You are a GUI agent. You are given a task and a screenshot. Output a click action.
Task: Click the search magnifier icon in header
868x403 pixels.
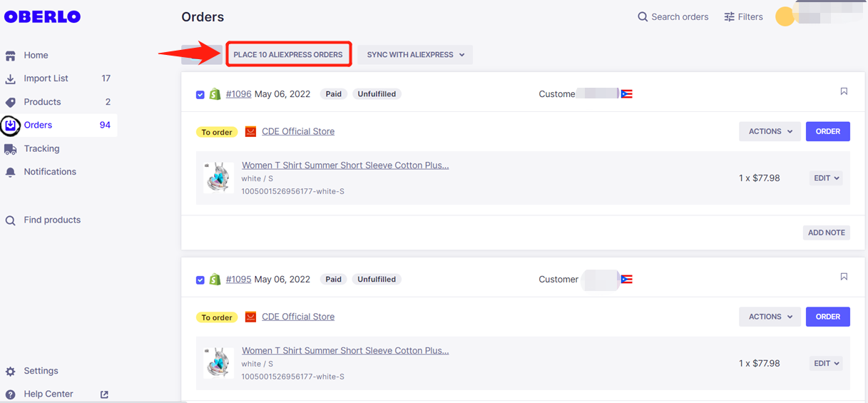point(643,17)
